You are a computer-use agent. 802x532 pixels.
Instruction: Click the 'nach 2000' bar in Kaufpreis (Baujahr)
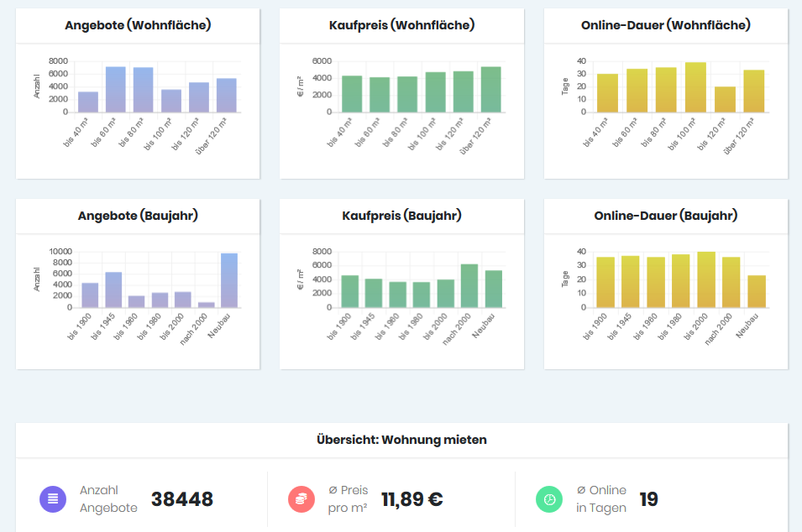469,285
